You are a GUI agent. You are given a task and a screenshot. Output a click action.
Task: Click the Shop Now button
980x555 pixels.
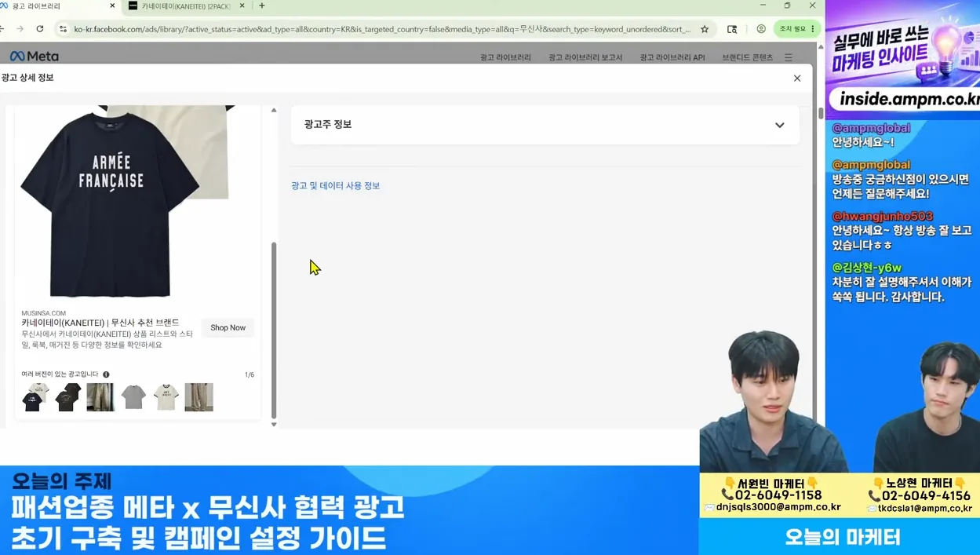228,327
